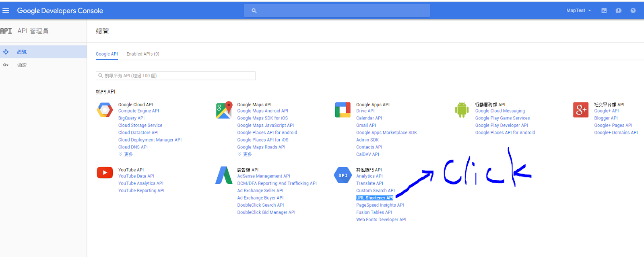Open Analytics API link
Image resolution: width=644 pixels, height=257 pixels.
pyautogui.click(x=369, y=176)
